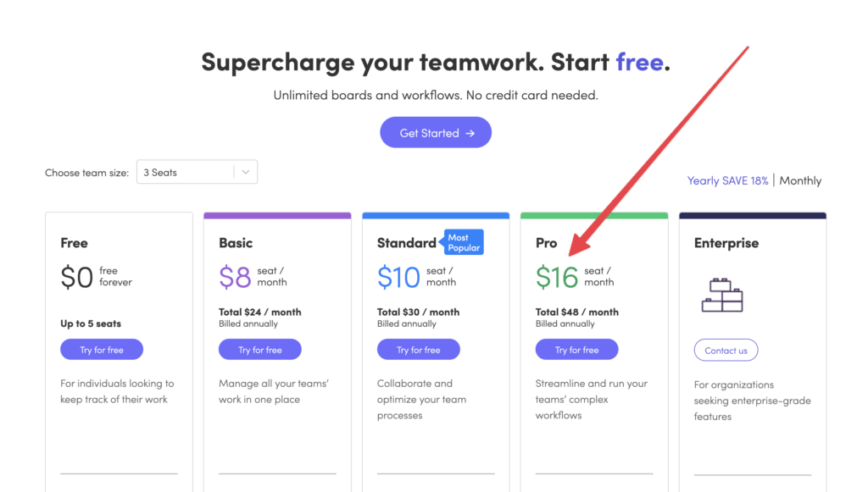
Task: Click the word free in the headline
Action: tap(639, 61)
